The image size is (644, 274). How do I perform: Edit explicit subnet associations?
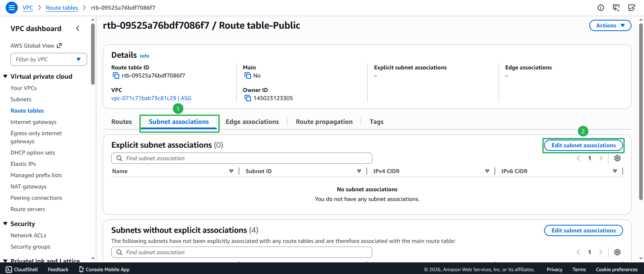[x=584, y=145]
